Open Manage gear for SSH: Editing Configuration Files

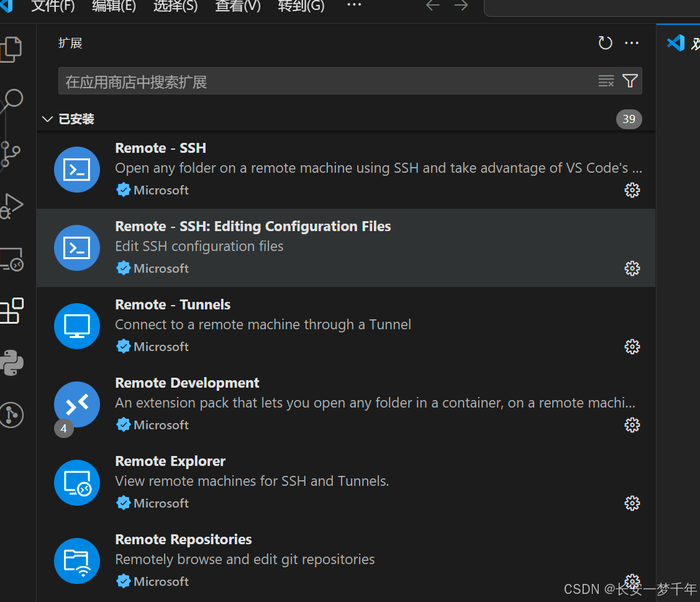coord(632,268)
